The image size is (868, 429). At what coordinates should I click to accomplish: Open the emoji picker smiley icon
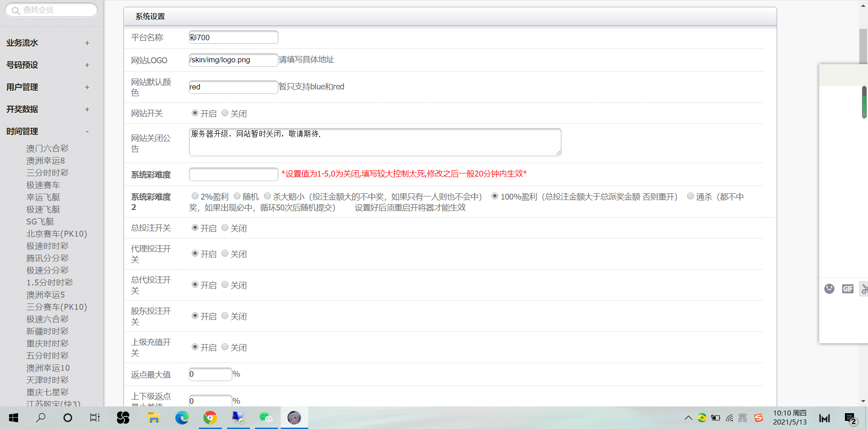click(829, 289)
